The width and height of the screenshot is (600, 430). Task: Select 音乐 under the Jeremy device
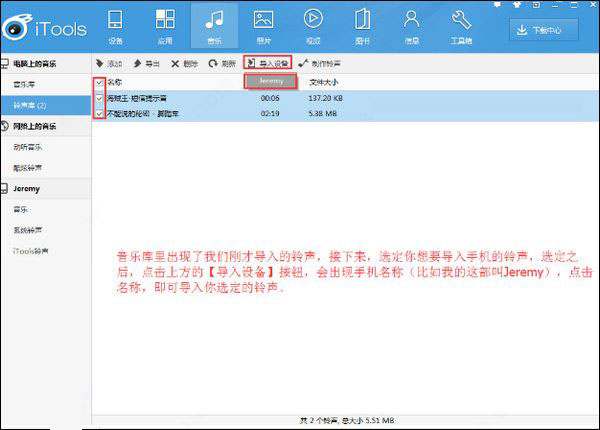tap(46, 210)
